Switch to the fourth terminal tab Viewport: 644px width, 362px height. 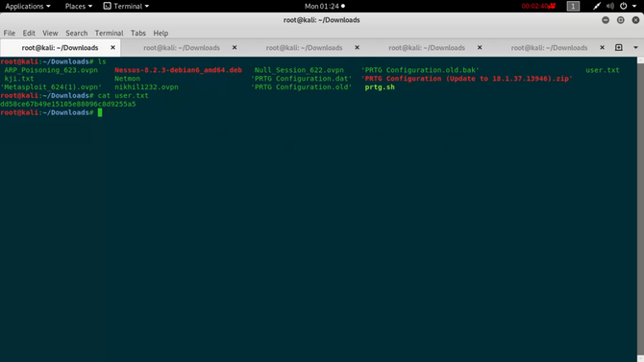427,48
